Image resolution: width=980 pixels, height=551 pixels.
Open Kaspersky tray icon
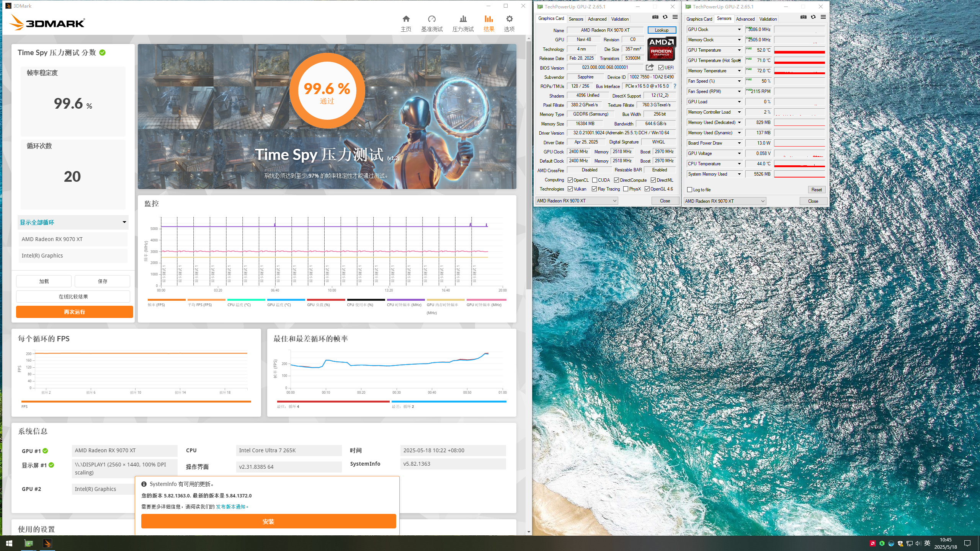click(882, 543)
